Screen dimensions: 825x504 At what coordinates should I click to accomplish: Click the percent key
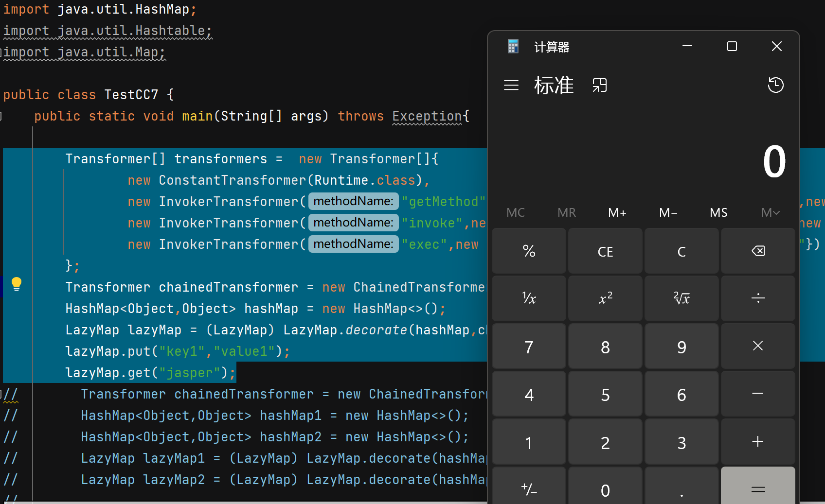pos(529,251)
